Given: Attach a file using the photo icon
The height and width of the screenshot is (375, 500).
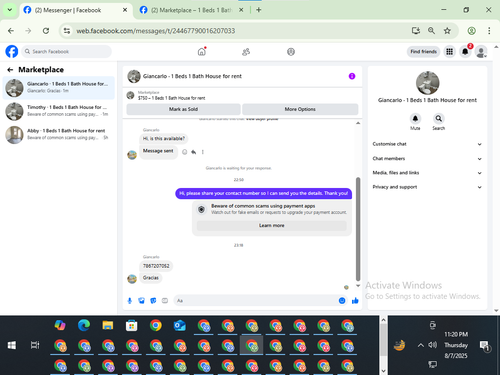Looking at the screenshot, I should pyautogui.click(x=141, y=301).
